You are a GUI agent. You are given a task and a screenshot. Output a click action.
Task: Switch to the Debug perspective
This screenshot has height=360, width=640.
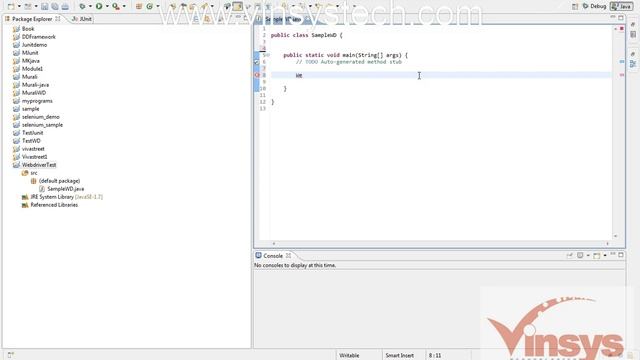[594, 6]
